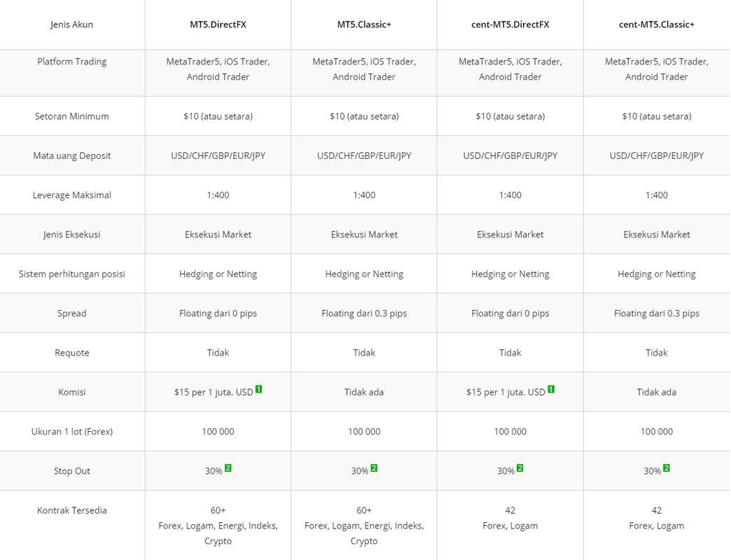Open footnote 2 beside cent-MT5.DirectFX Stop Out
731x560 pixels.
520,468
